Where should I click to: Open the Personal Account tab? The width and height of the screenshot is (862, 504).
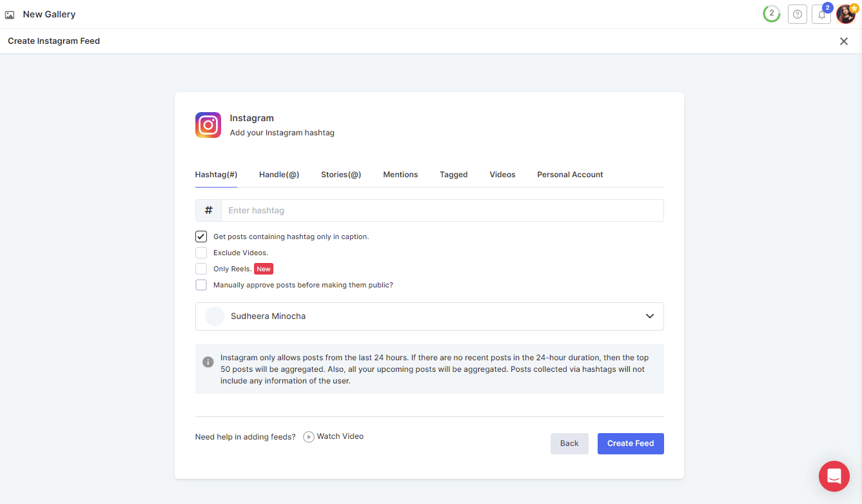click(570, 175)
